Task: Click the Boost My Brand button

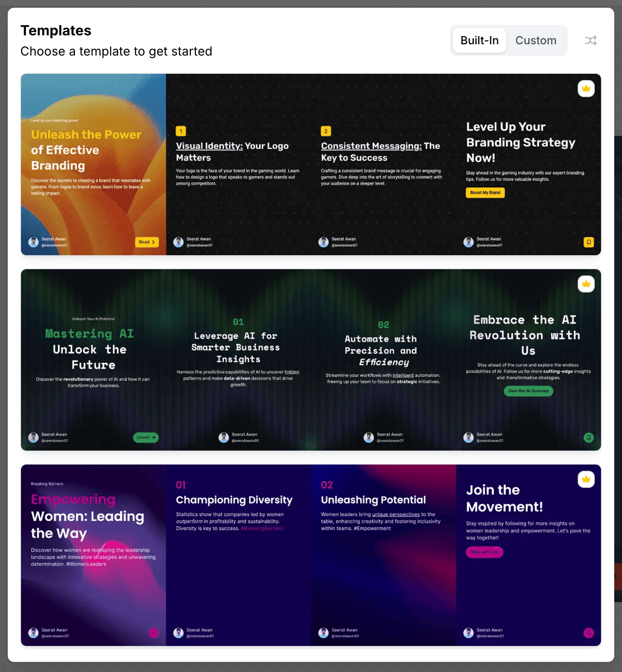Action: coord(485,193)
